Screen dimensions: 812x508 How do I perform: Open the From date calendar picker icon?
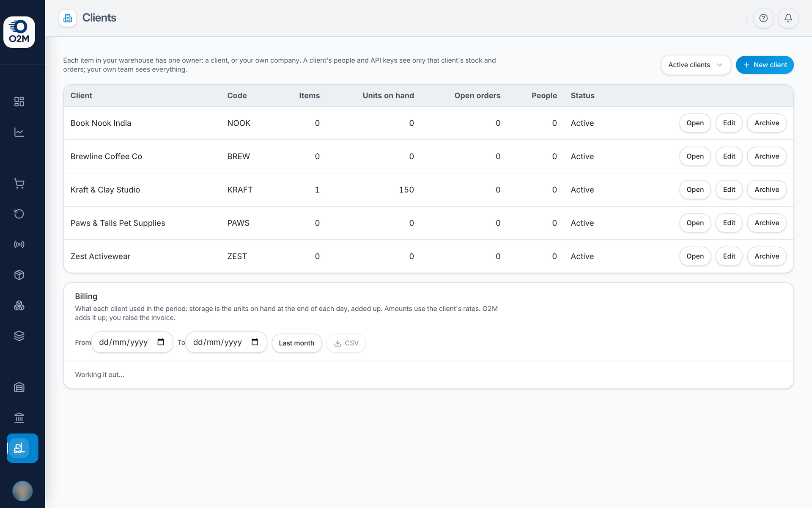coord(161,342)
